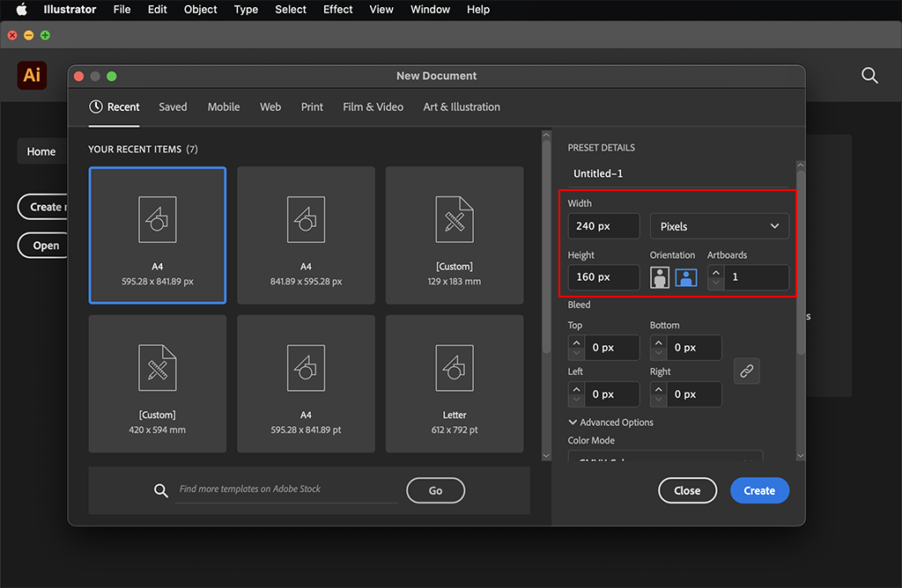Open the Effect menu
Screen dimensions: 902x588
pos(337,9)
